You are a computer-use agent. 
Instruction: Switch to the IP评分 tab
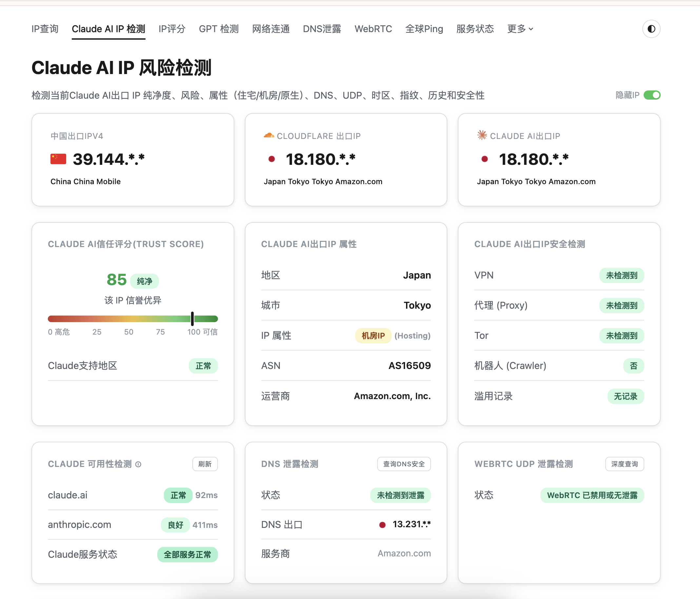[172, 29]
